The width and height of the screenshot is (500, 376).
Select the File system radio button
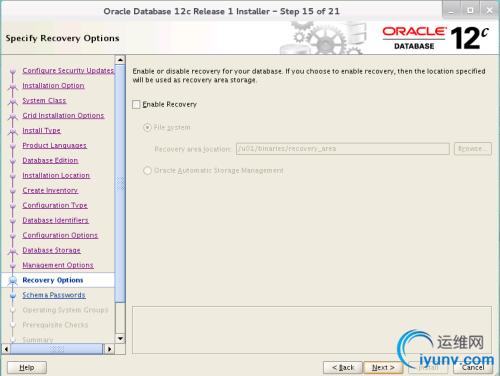tap(147, 128)
